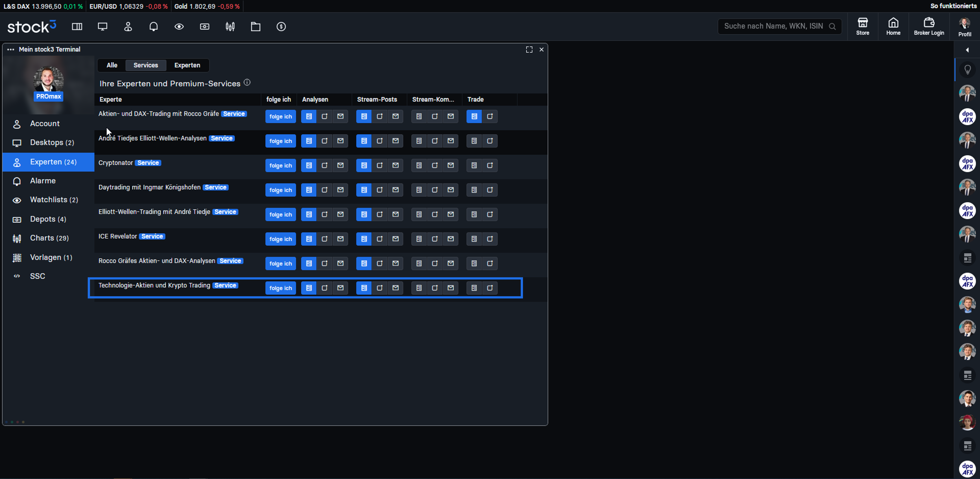Click the stock3 logo
Viewport: 980px width, 479px height.
(32, 27)
